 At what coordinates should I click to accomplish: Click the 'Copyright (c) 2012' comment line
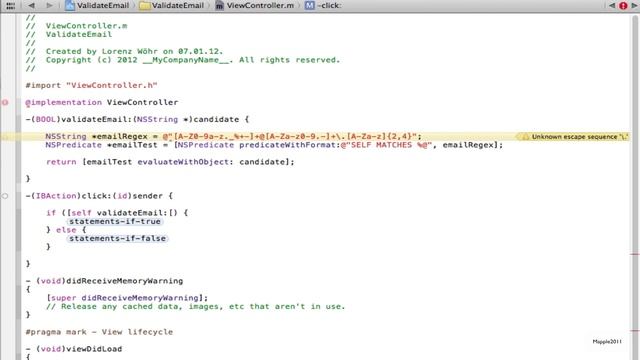pos(183,60)
